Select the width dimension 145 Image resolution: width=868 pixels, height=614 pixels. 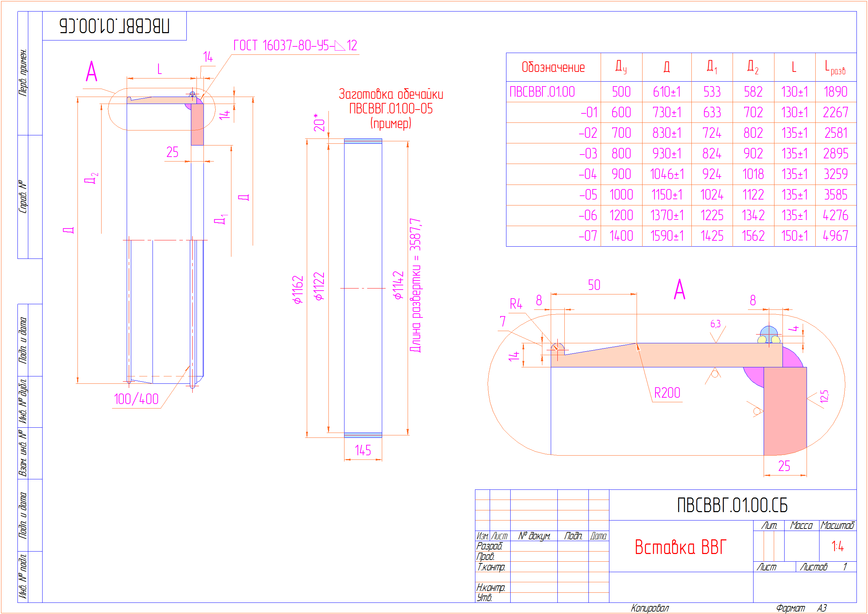point(363,450)
